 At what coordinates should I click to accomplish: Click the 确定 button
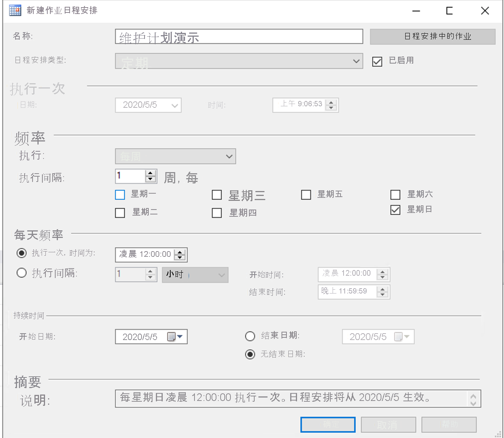[328, 424]
